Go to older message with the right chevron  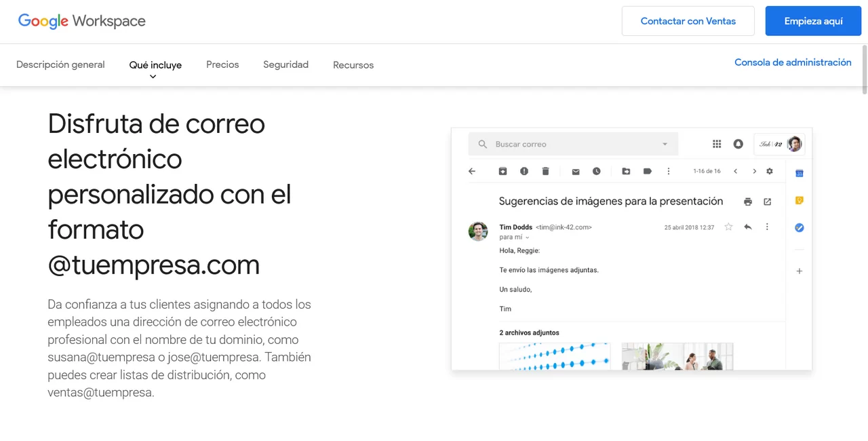(x=755, y=171)
